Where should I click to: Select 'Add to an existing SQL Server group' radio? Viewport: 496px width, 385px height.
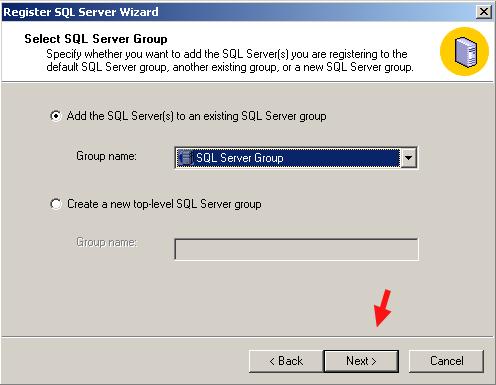click(56, 116)
